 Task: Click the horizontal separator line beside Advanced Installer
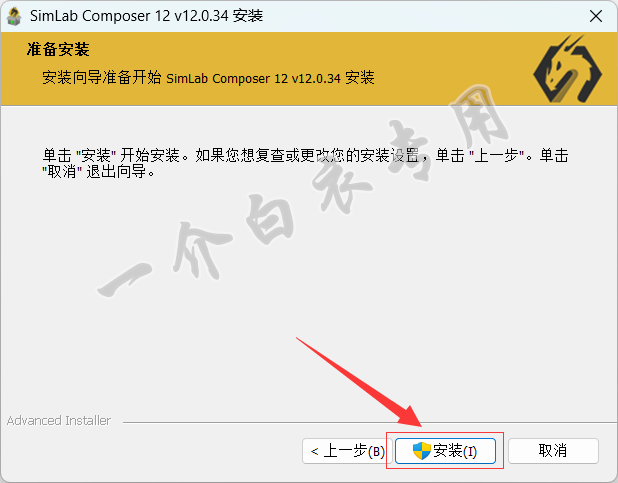click(x=369, y=423)
